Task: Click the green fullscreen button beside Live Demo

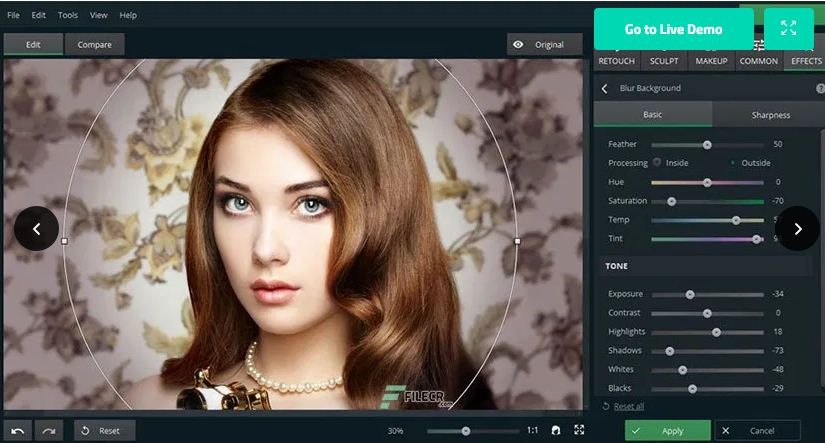Action: (x=788, y=28)
